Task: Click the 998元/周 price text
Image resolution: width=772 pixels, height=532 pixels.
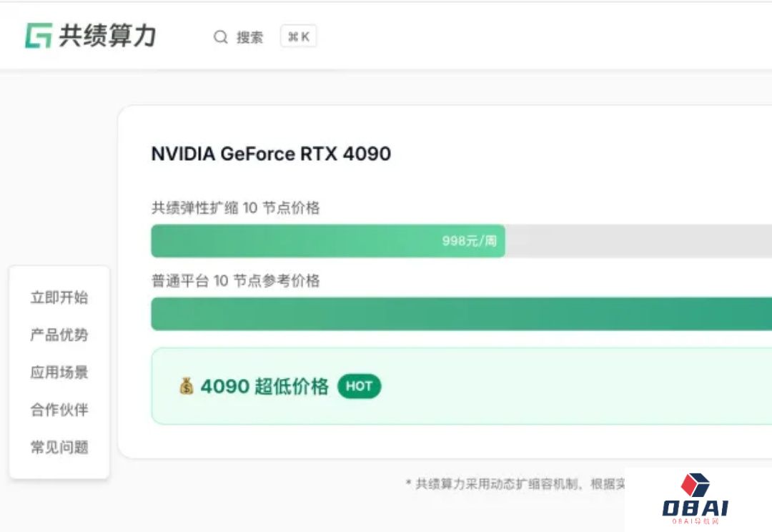Action: click(469, 241)
